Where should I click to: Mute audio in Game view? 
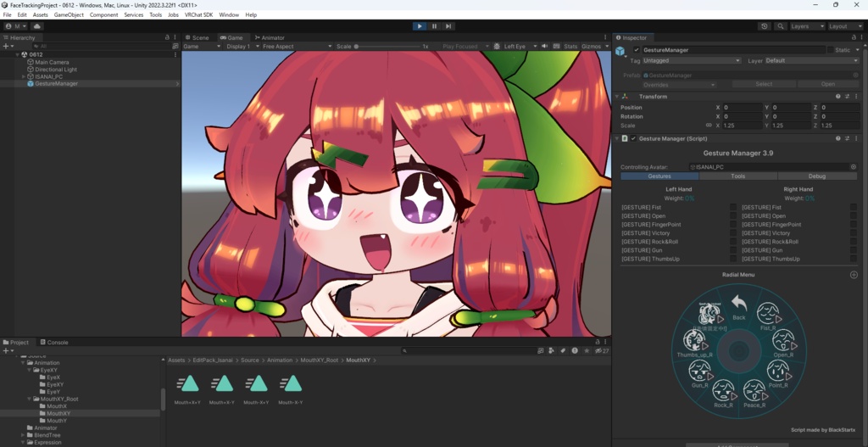pyautogui.click(x=545, y=47)
